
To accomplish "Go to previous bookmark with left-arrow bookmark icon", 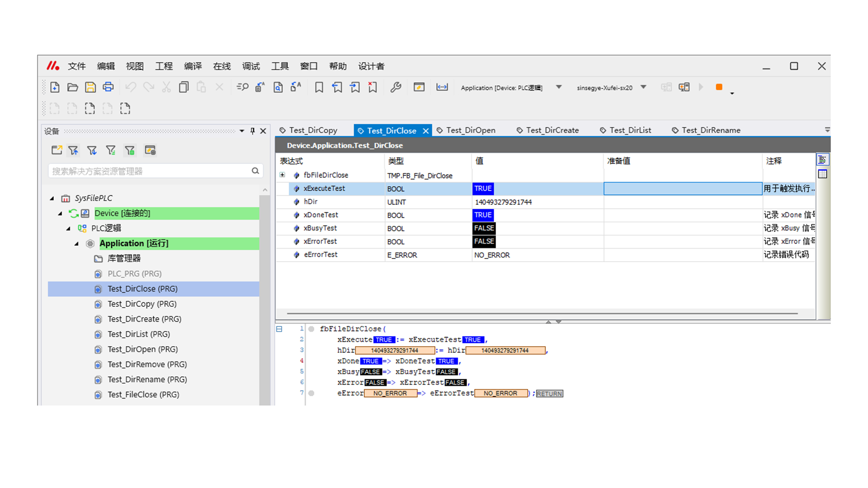I will click(x=337, y=87).
